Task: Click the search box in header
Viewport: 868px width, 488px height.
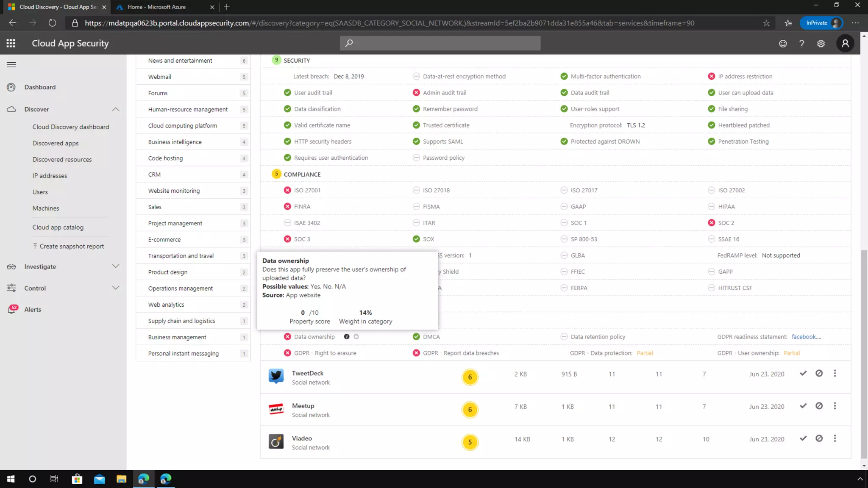Action: (440, 43)
